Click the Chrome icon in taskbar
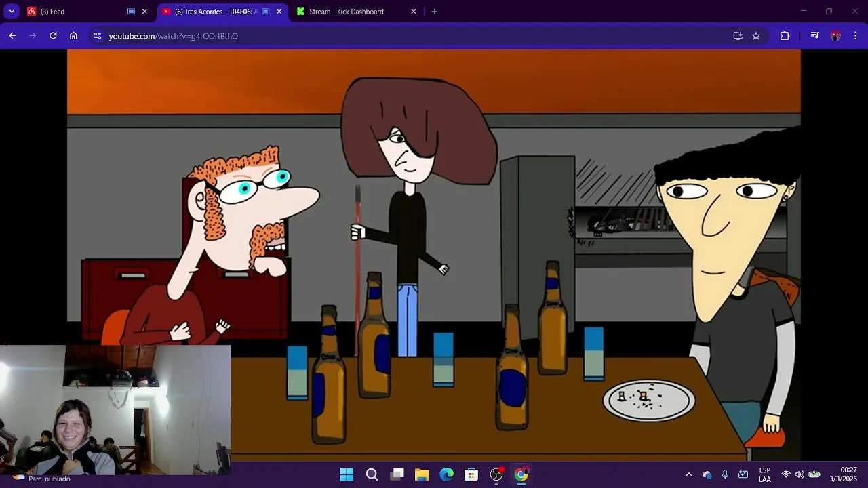 click(x=521, y=474)
